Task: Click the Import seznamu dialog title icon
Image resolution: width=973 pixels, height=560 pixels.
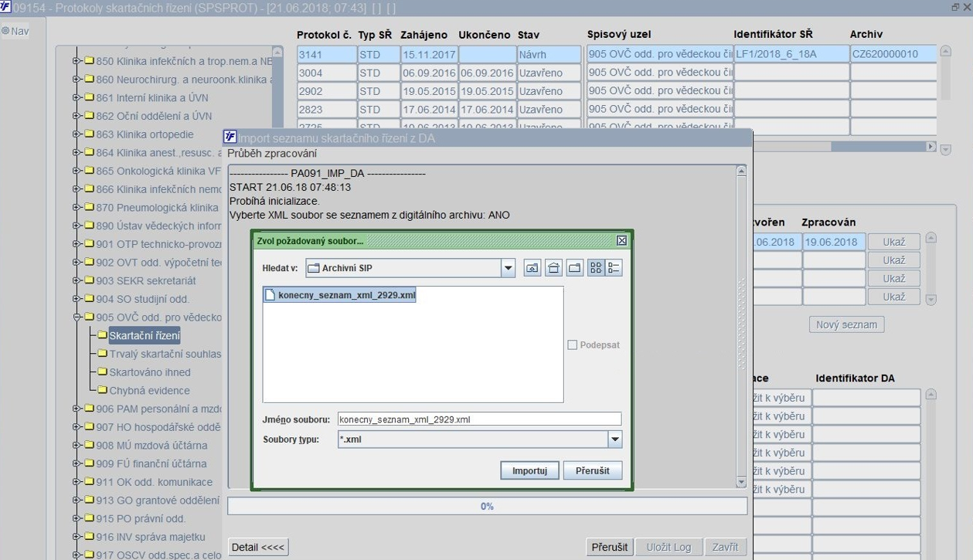Action: [230, 137]
